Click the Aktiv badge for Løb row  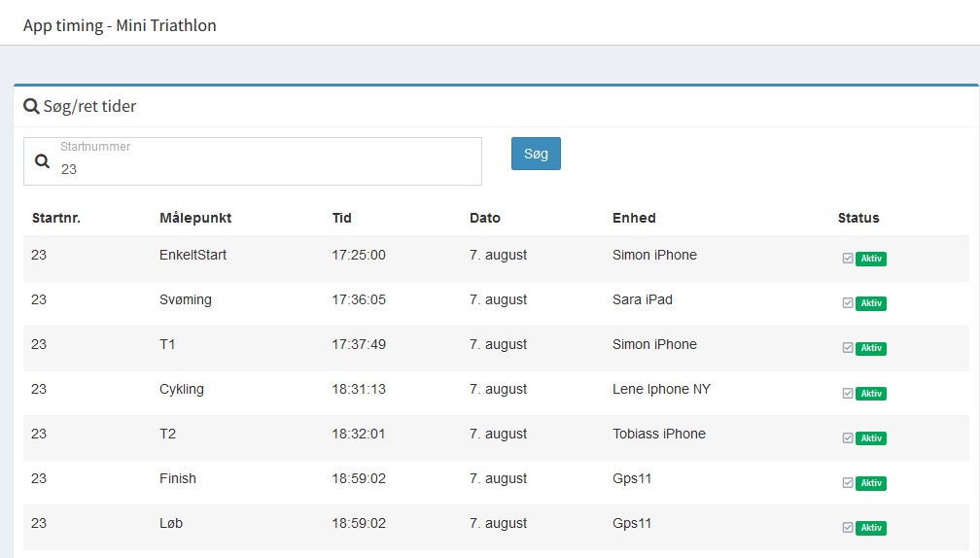(871, 528)
